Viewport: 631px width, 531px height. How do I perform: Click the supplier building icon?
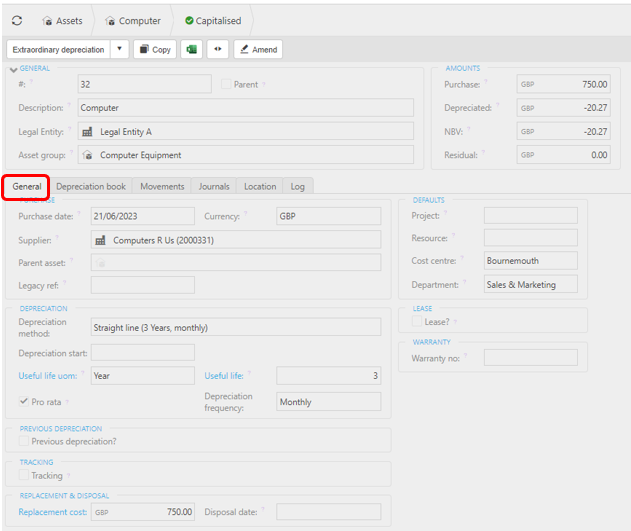point(100,240)
